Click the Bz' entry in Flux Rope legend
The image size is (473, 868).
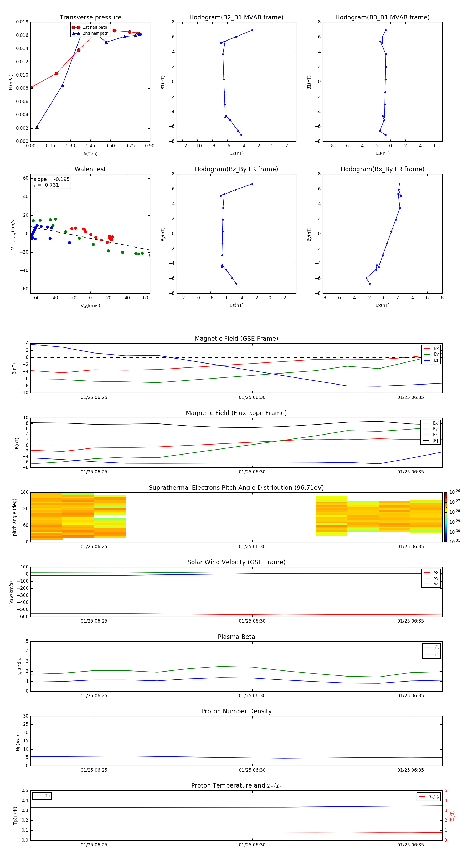pyautogui.click(x=431, y=435)
